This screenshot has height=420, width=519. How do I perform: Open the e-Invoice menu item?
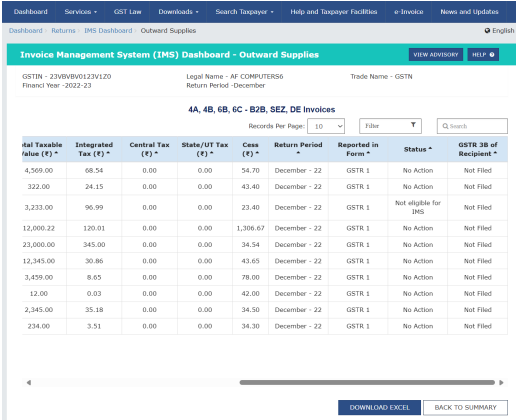[408, 12]
